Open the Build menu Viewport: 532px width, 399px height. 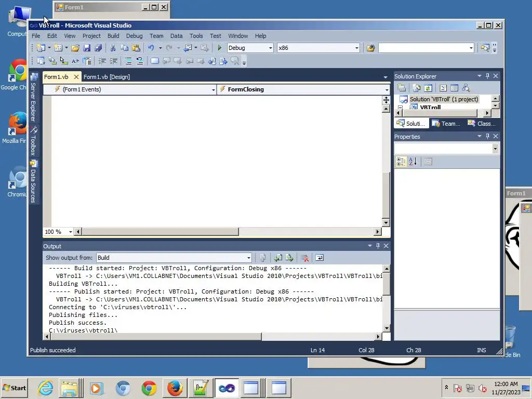tap(113, 36)
